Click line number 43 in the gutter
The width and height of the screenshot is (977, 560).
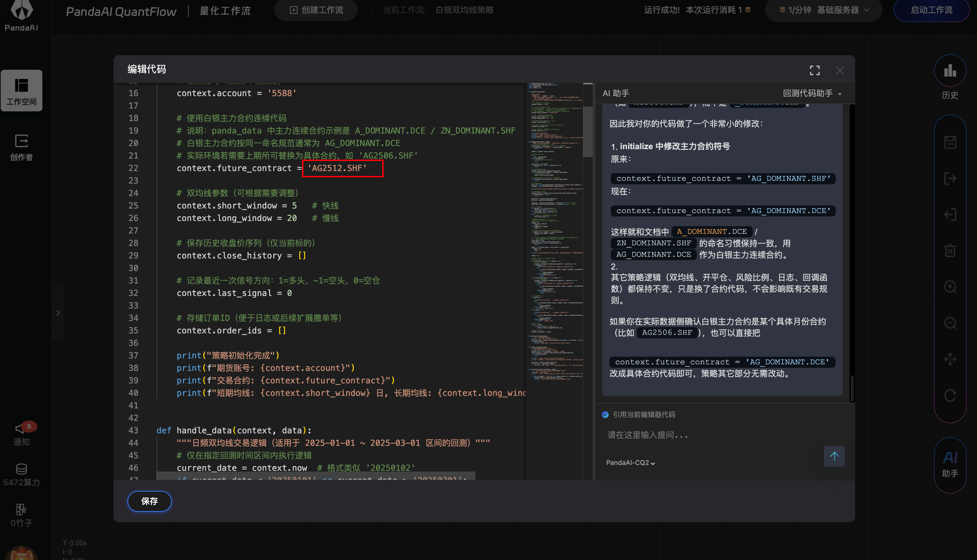[x=134, y=430]
